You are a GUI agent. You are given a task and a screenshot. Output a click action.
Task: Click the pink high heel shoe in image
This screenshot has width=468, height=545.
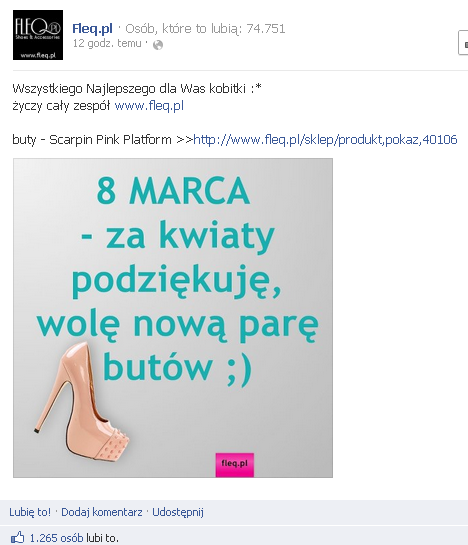tap(81, 401)
